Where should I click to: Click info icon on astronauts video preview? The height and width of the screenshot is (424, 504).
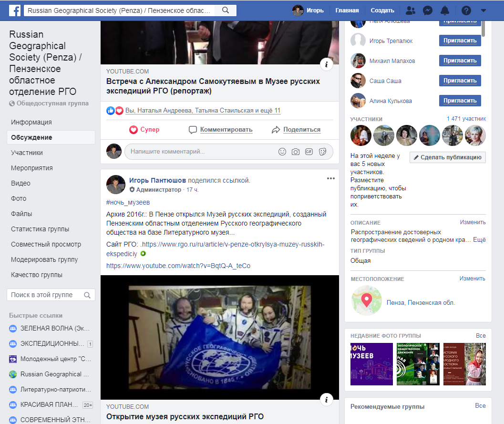[326, 400]
